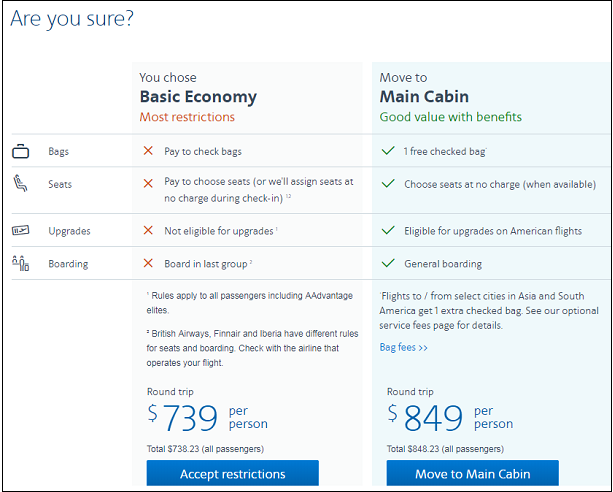
Task: Click green check beside 1 free checked bag
Action: (x=388, y=152)
